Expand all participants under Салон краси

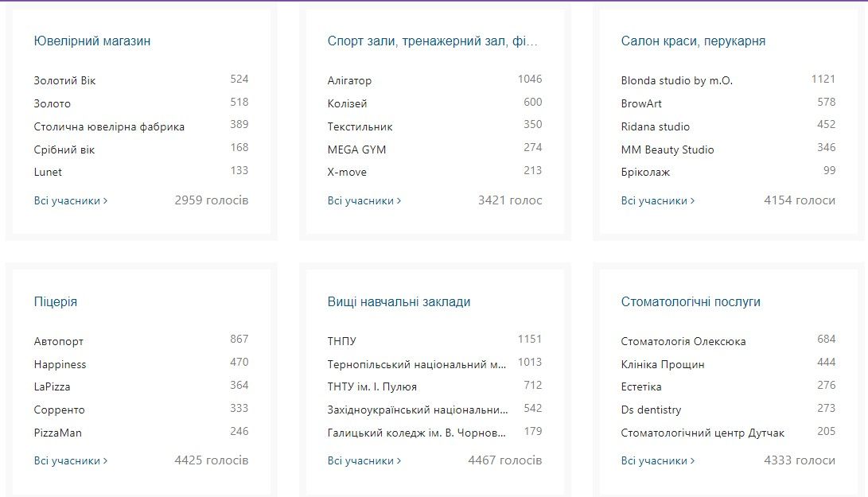pos(657,201)
